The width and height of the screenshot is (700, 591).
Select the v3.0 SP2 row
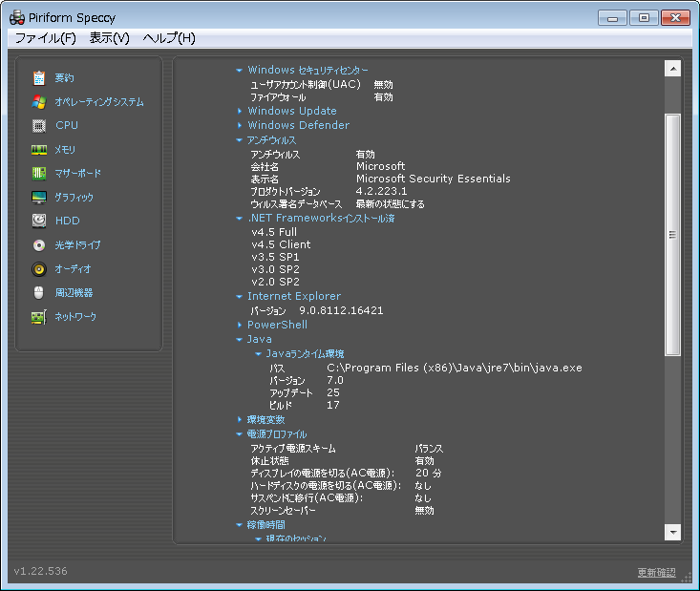pos(275,269)
